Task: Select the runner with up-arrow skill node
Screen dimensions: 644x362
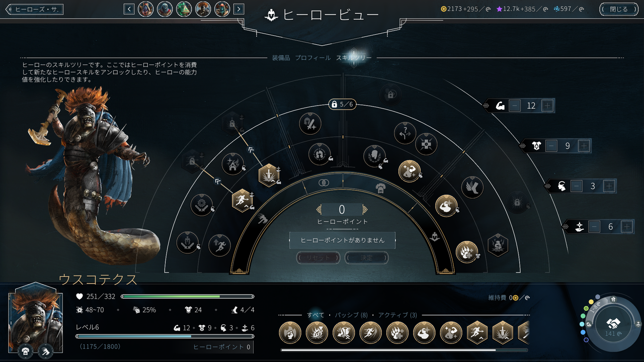Action: [219, 245]
